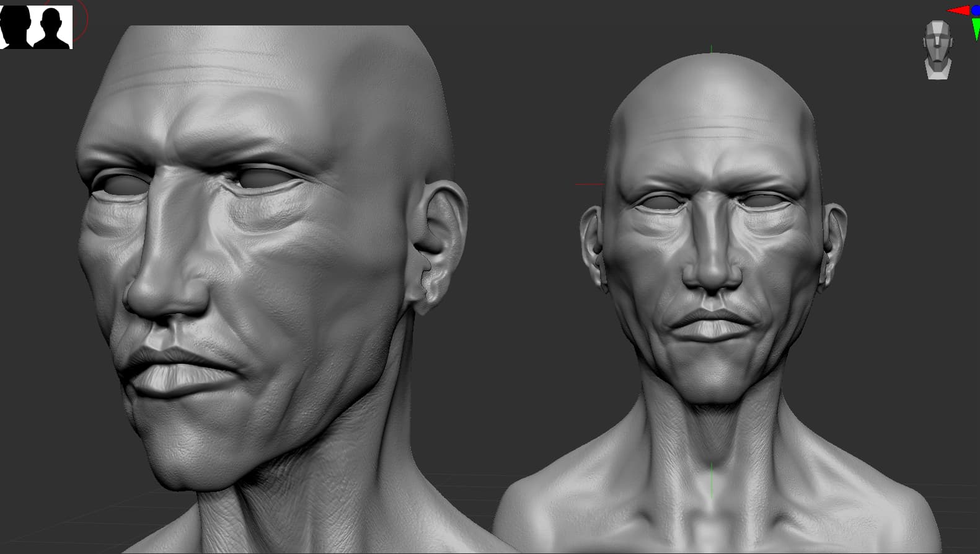Screen dimensions: 980x554
Task: Click the blue Z-axis indicator dot
Action: click(976, 11)
